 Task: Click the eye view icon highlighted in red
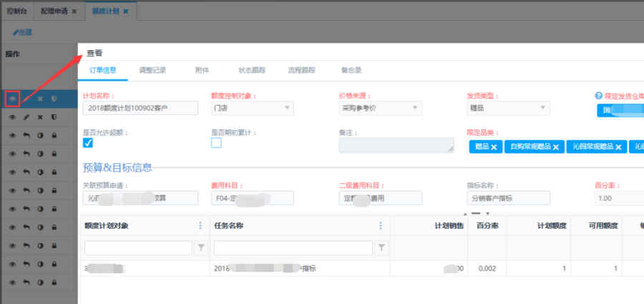11,98
